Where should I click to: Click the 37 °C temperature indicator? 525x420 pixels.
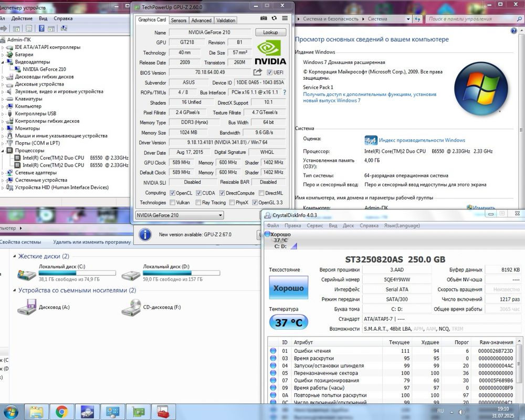click(288, 322)
